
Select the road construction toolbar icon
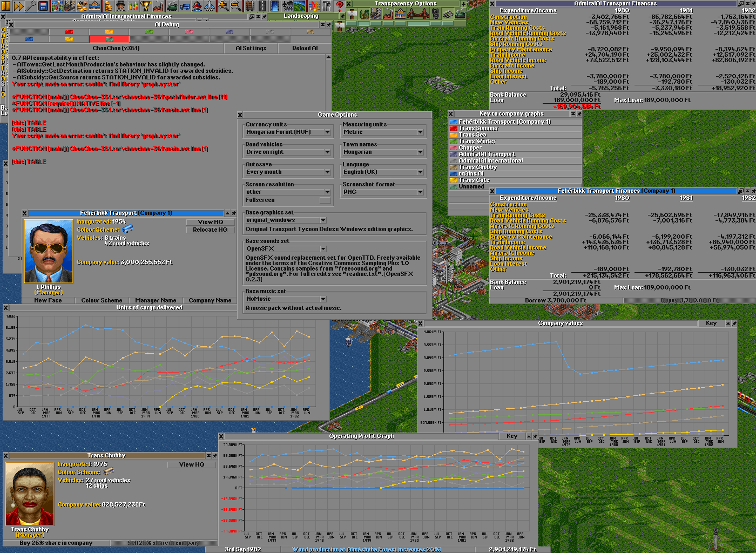point(262,6)
